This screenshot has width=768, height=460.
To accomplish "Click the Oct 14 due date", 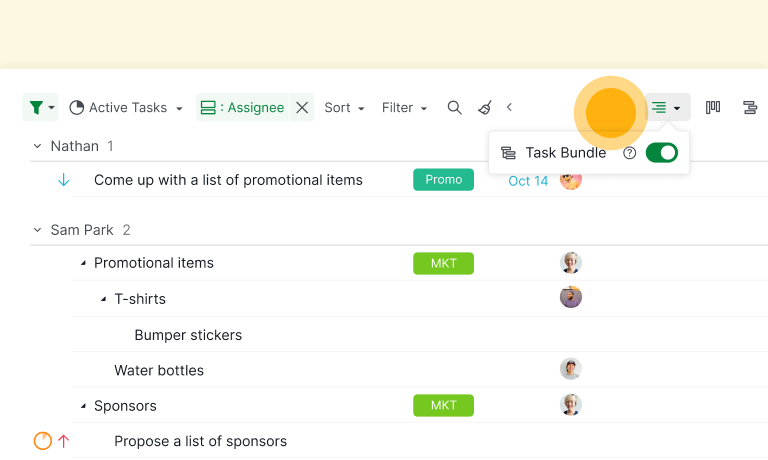I will click(x=528, y=181).
